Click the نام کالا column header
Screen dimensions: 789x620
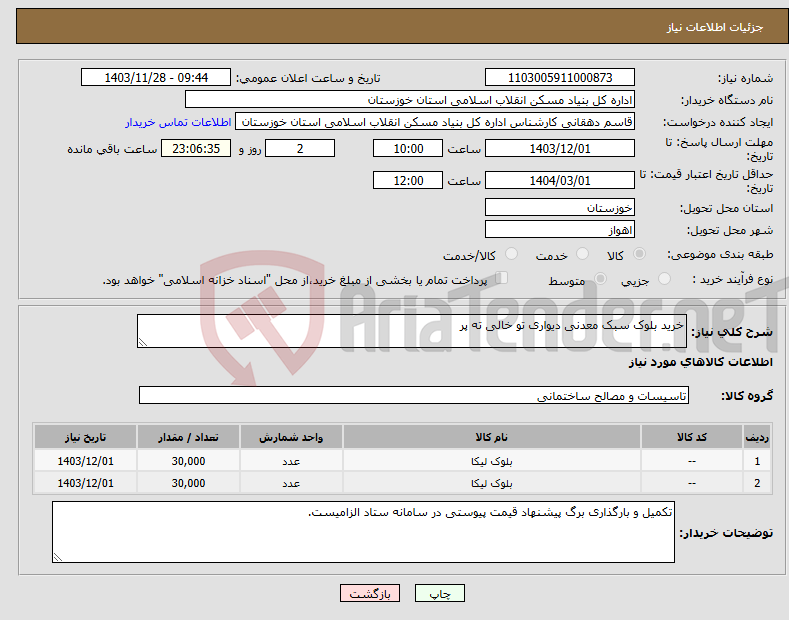(x=492, y=437)
